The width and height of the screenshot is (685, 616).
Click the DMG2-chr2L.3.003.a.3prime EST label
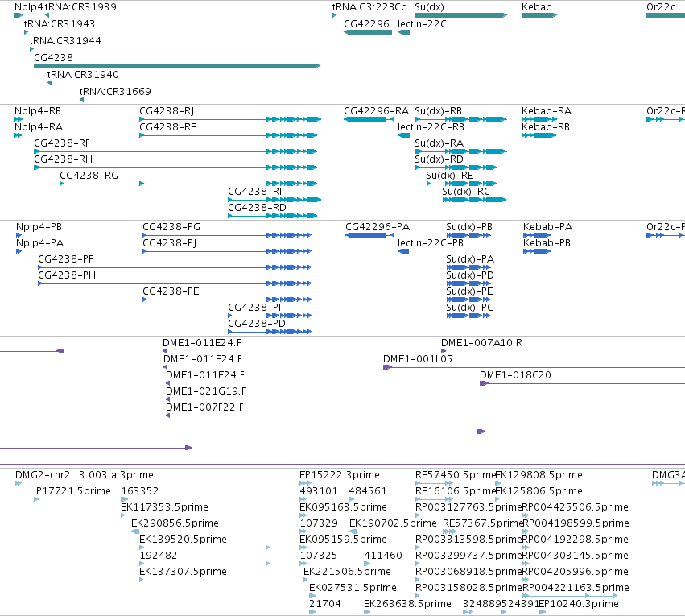[x=85, y=475]
